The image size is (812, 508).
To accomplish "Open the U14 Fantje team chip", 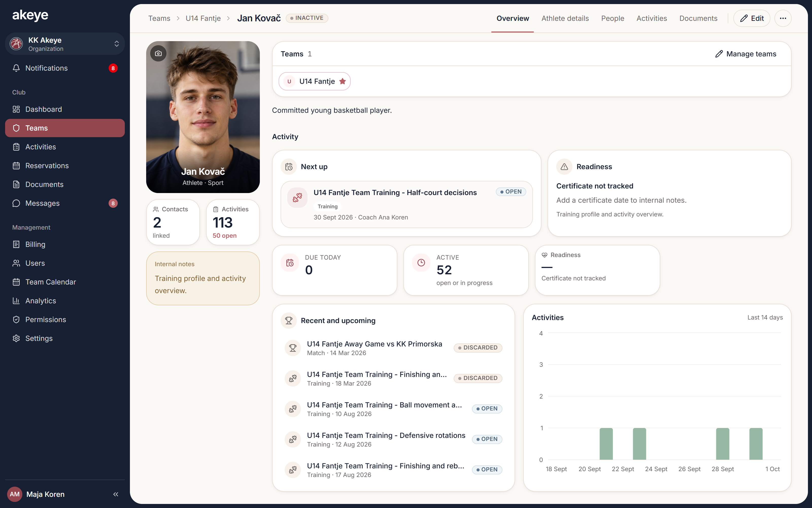I will click(314, 81).
